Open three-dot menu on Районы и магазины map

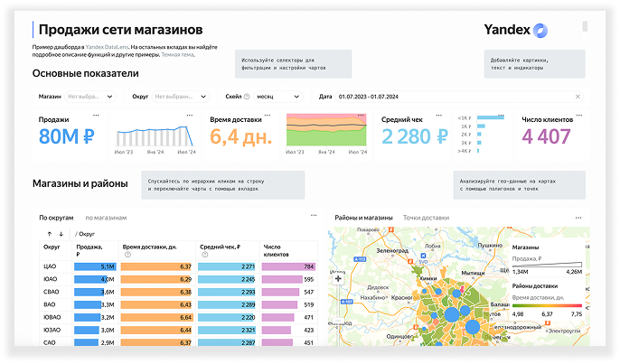(578, 218)
